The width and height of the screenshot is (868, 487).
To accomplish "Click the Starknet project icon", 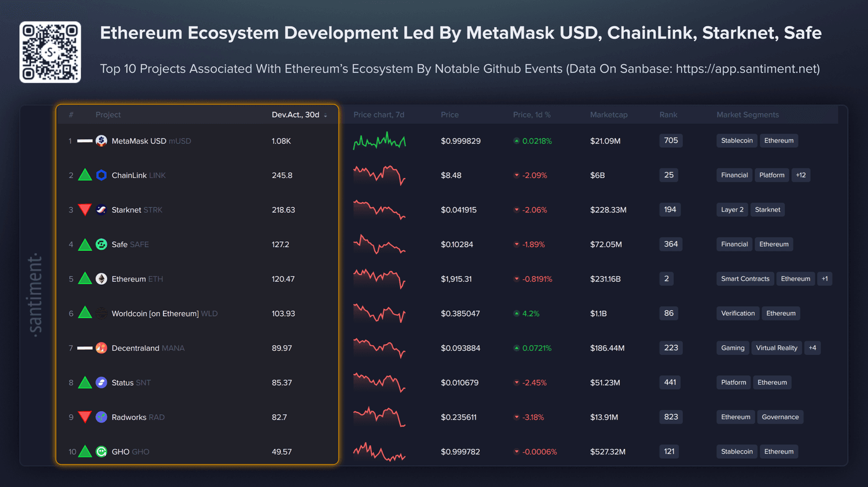I will (x=101, y=210).
